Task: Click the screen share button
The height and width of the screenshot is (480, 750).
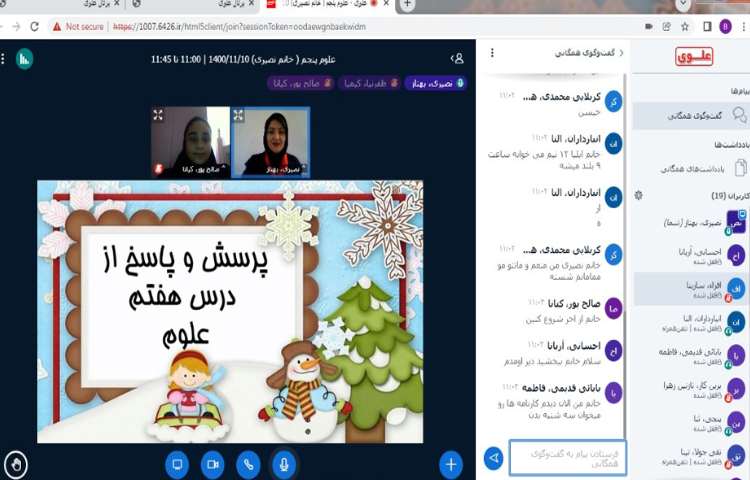Action: point(177,464)
